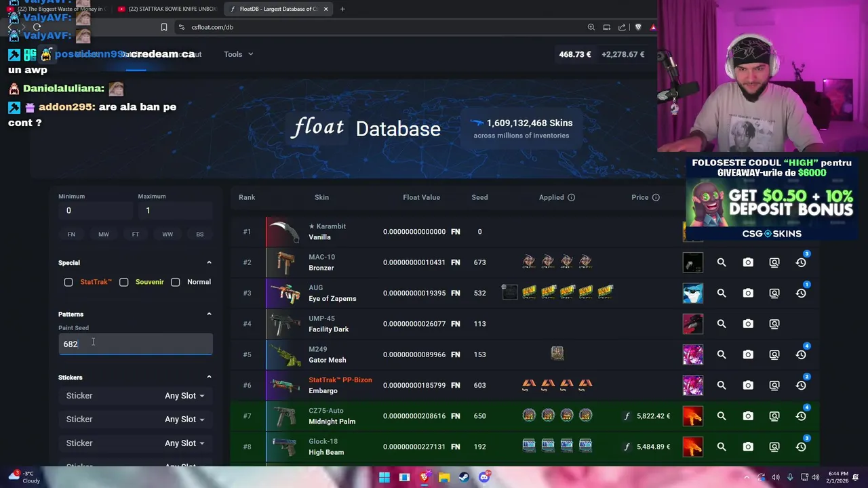Click the inspect icon in the UMP-45 Facility Dark row
This screenshot has height=488, width=868.
tap(774, 324)
